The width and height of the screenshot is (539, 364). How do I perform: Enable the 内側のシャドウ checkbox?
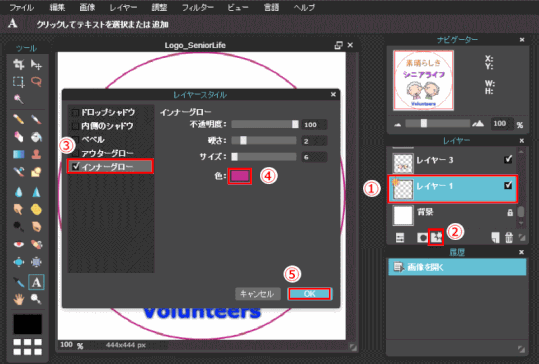point(75,126)
